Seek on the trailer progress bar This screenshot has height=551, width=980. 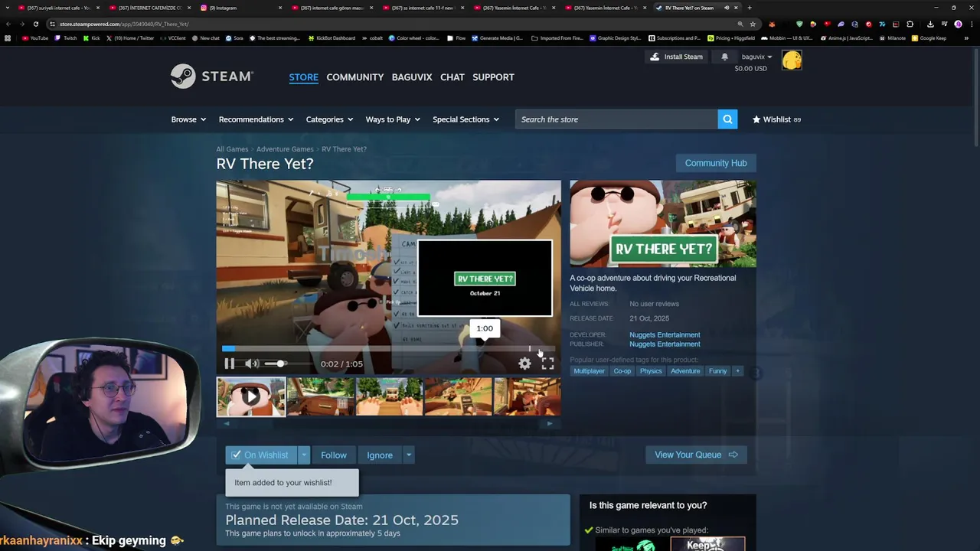tap(388, 349)
